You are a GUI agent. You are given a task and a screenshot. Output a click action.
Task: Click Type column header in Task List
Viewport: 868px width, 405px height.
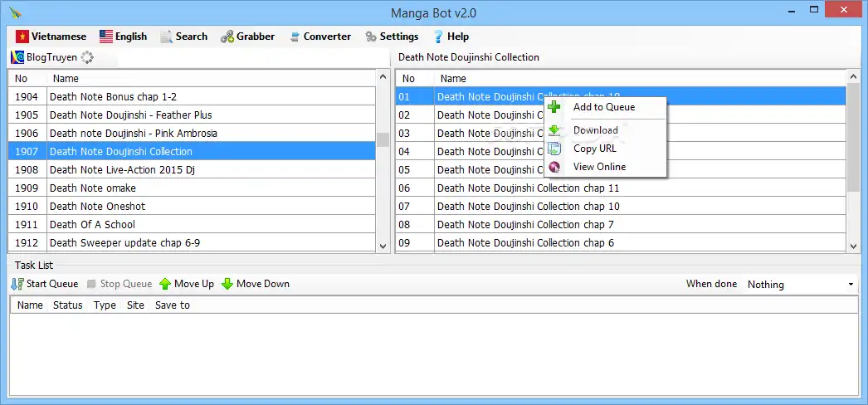(x=105, y=305)
